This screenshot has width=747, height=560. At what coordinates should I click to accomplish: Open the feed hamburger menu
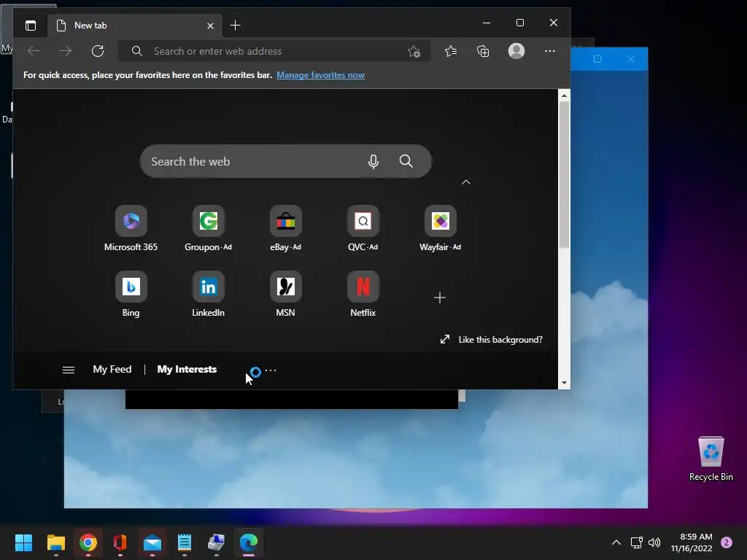69,370
